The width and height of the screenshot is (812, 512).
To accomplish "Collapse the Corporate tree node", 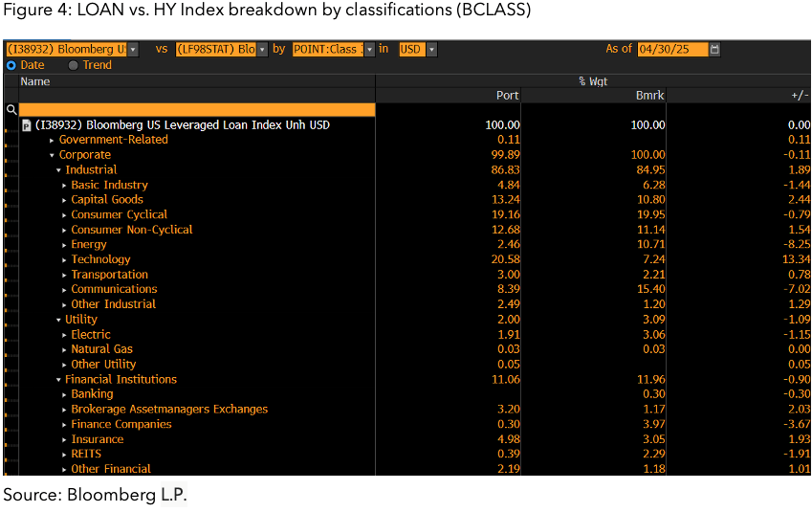I will [x=52, y=155].
